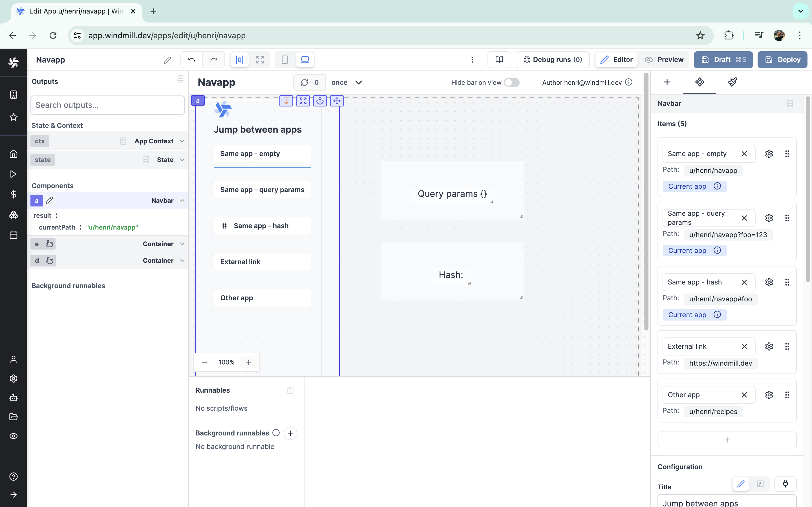The image size is (812, 507).
Task: Click the anchor icon on navbar component
Action: 320,101
